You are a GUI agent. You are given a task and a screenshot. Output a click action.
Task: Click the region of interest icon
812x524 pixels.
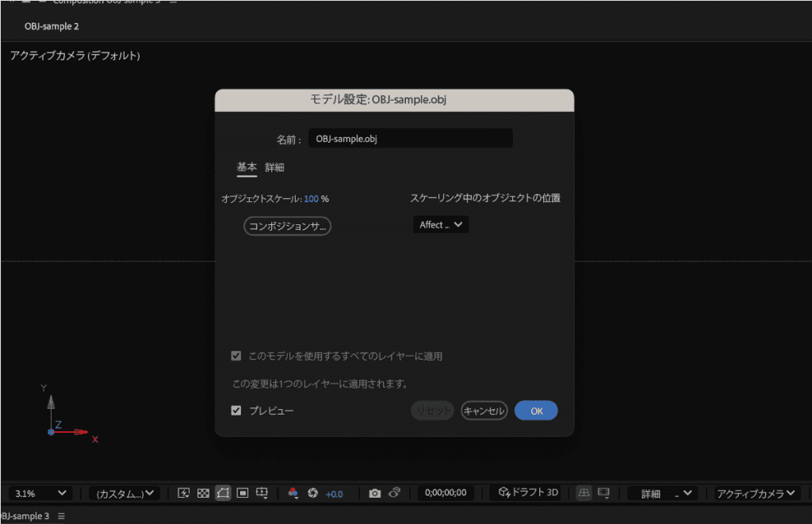coord(243,493)
